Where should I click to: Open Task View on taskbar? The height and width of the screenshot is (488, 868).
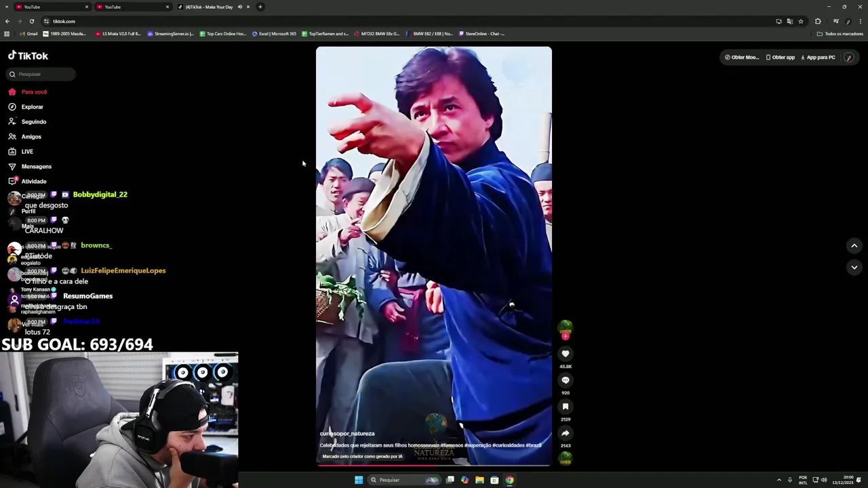point(450,480)
